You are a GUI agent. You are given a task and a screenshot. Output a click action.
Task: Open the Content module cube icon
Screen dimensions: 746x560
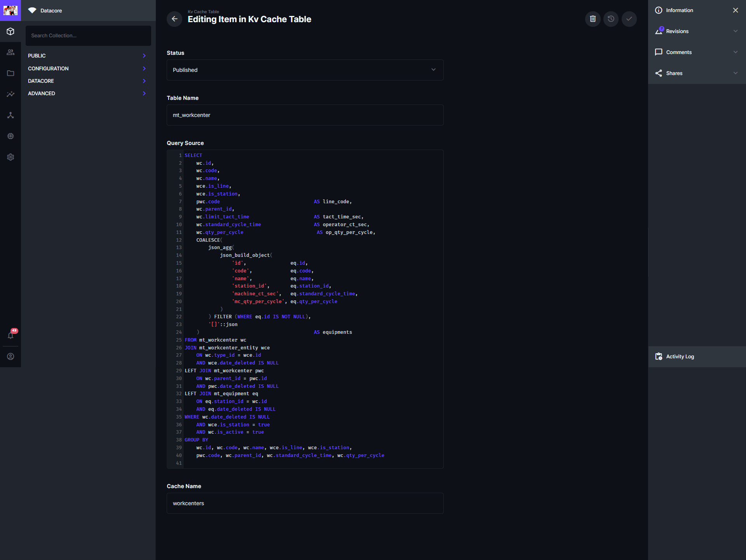(x=10, y=31)
